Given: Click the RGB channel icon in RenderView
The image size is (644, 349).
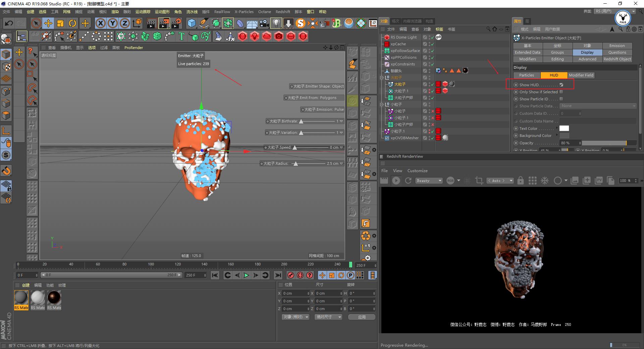Looking at the screenshot, I should tap(451, 181).
